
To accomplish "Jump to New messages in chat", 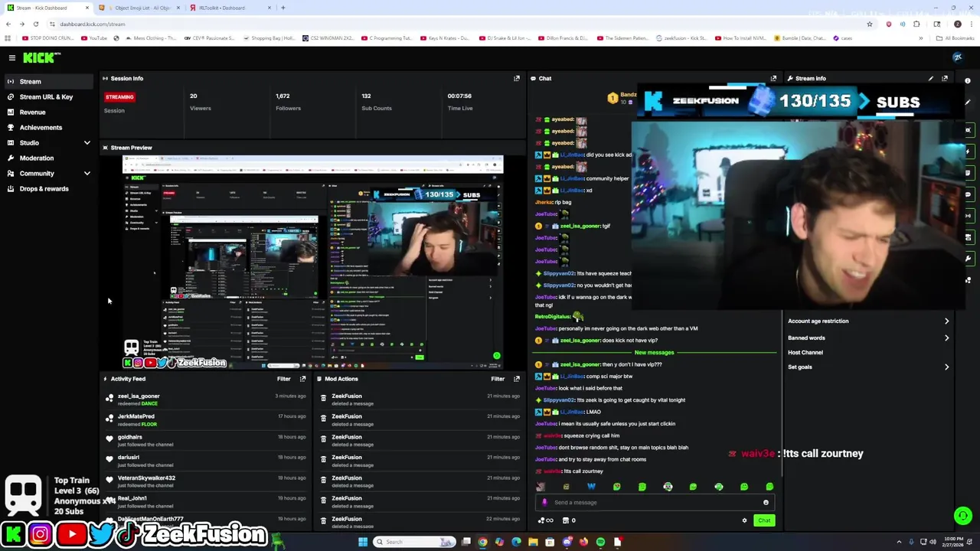I will pos(654,353).
